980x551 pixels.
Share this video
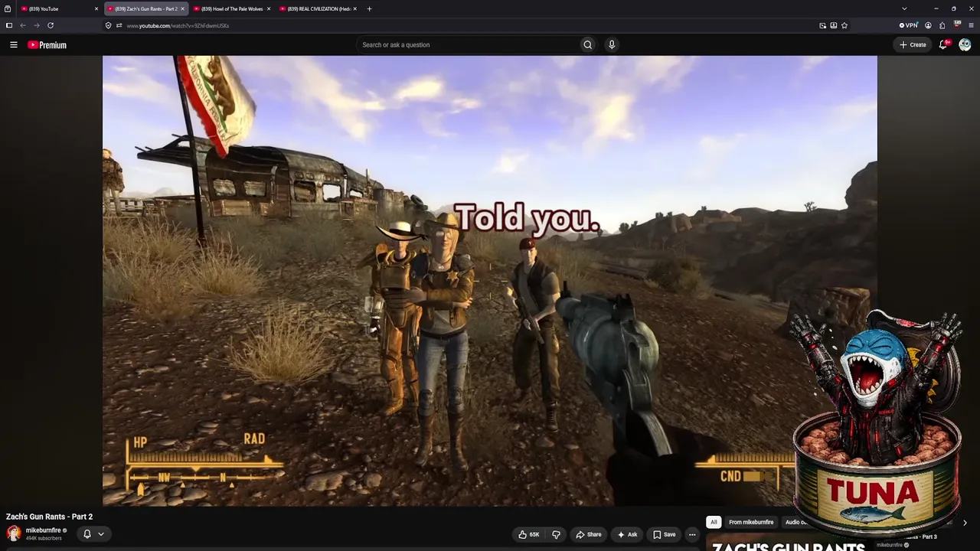[x=589, y=534]
